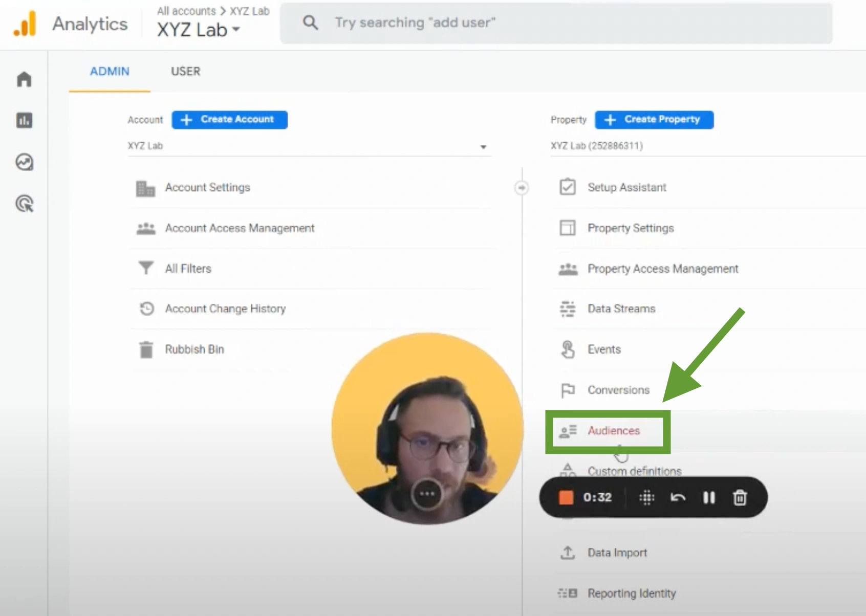The image size is (866, 616).
Task: Expand the Account XYZ Lab dropdown
Action: pos(483,147)
